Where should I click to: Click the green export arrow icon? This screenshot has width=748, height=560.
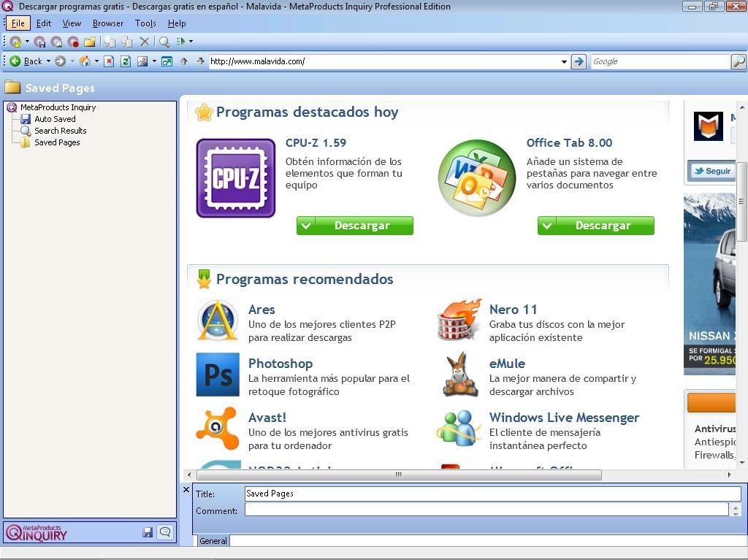[181, 42]
